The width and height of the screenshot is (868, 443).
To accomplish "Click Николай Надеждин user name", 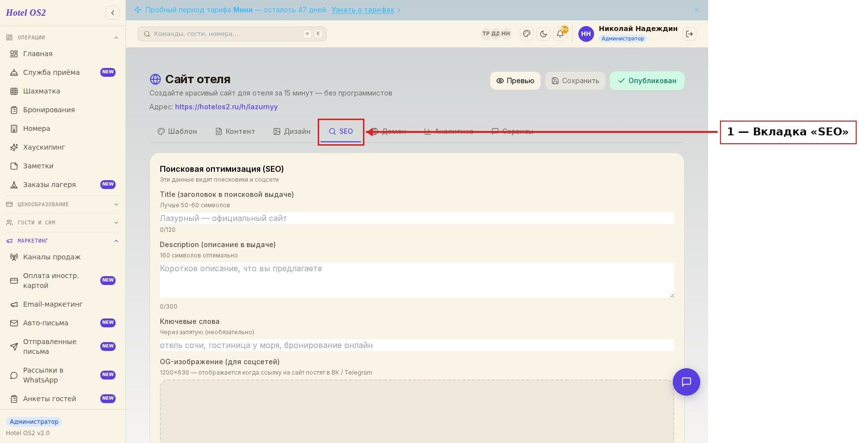I will pos(638,29).
